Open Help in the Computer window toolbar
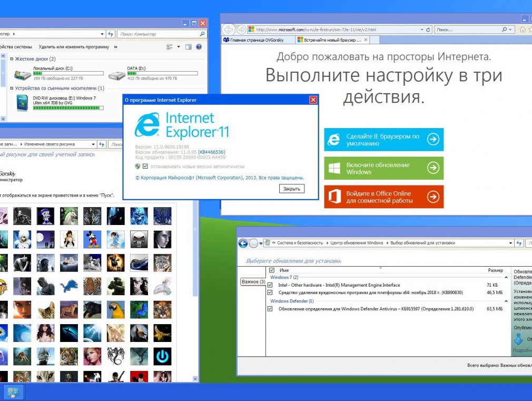 point(199,47)
